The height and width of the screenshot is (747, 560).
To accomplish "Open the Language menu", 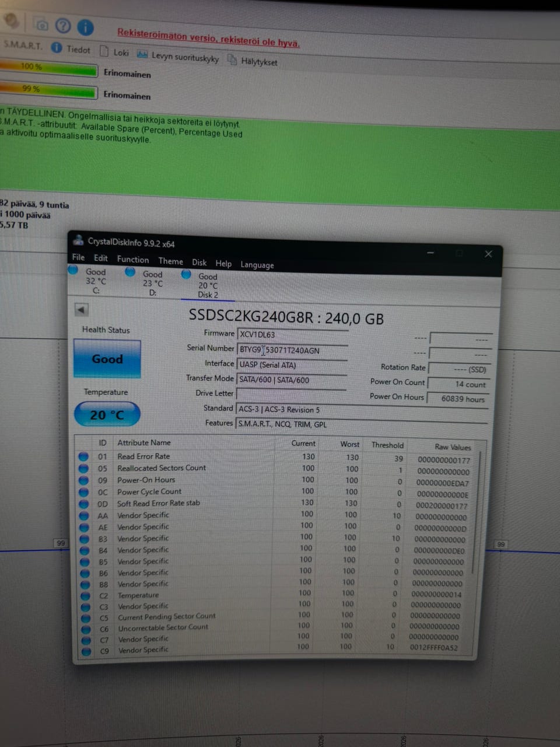I will click(x=257, y=265).
